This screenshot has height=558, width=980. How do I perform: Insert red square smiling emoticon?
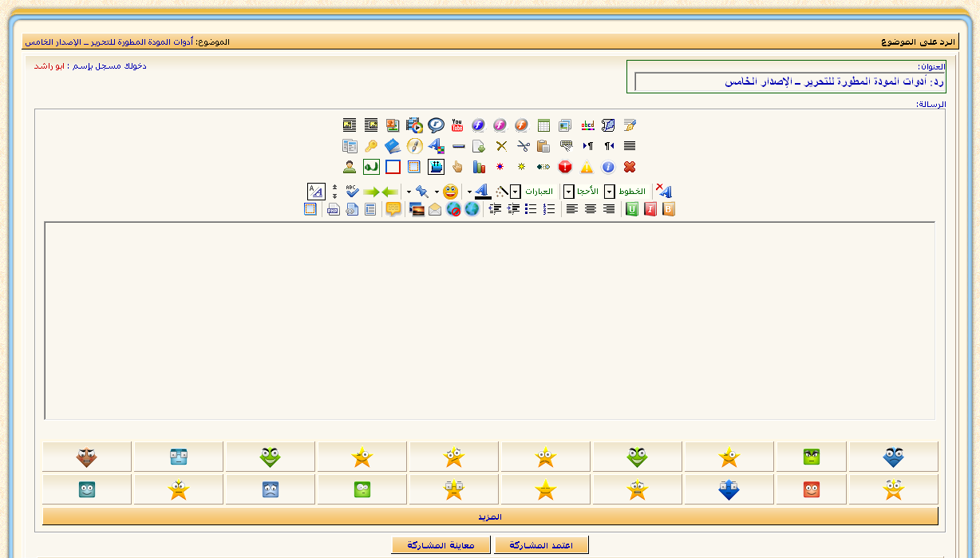click(x=812, y=489)
